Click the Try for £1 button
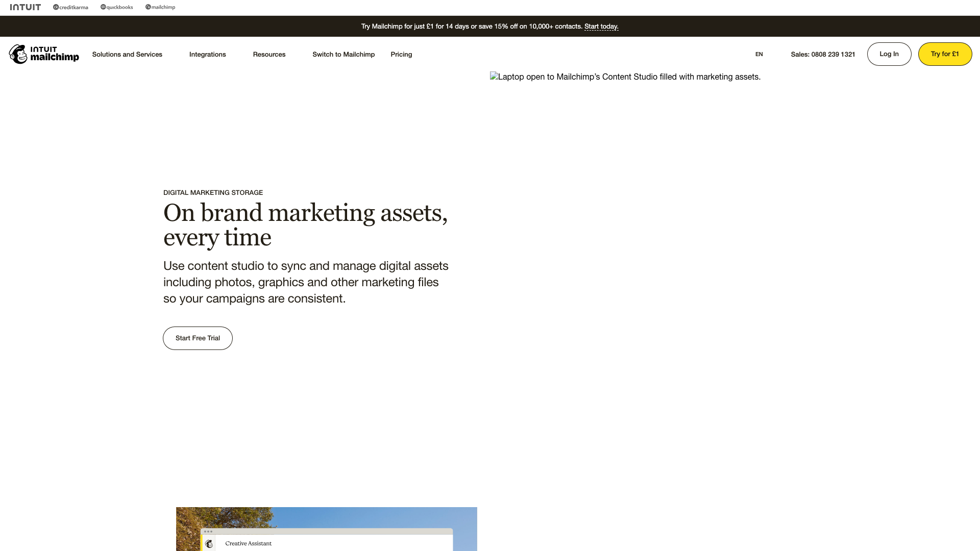980x551 pixels. (x=945, y=54)
